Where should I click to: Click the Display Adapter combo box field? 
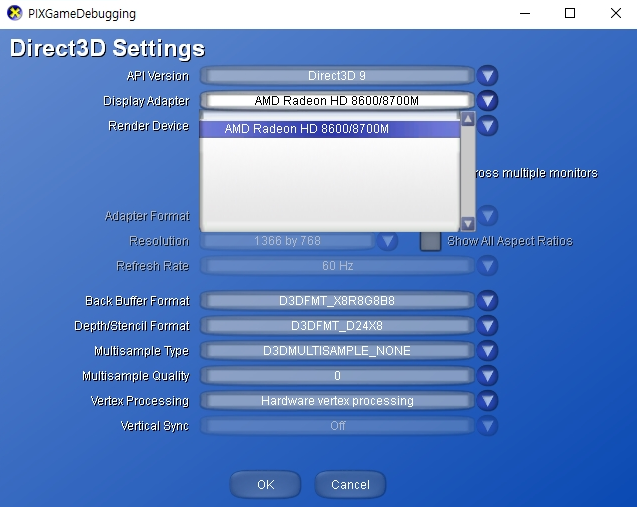pos(337,101)
